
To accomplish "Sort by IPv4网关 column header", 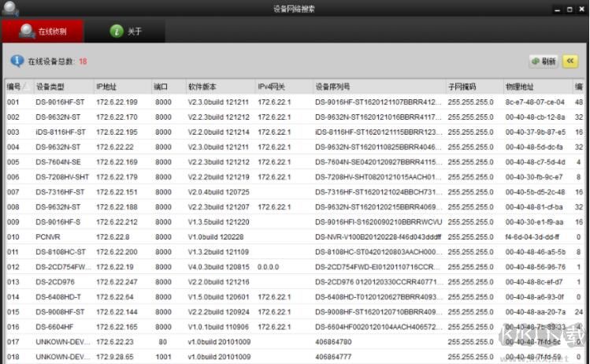I will click(284, 87).
